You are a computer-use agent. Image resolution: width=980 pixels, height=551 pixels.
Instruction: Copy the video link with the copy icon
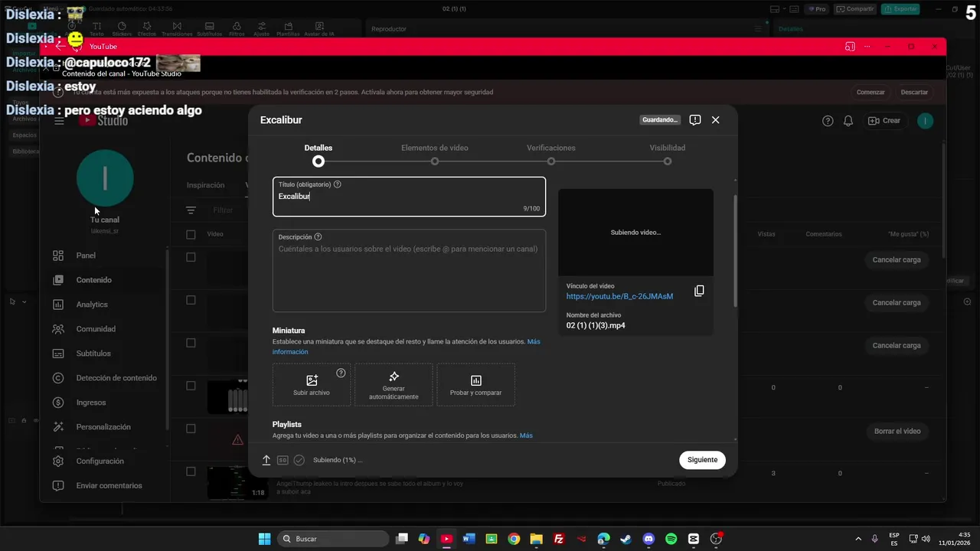699,291
